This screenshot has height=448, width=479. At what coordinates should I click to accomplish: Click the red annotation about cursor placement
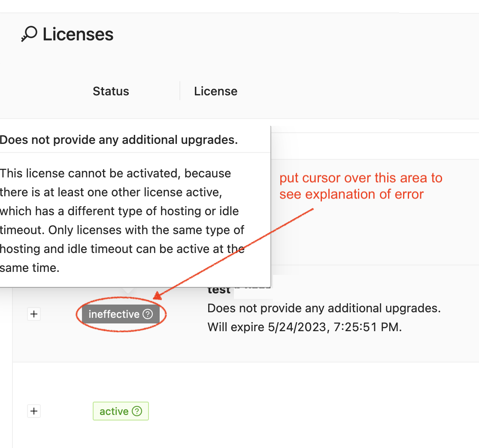pos(361,186)
